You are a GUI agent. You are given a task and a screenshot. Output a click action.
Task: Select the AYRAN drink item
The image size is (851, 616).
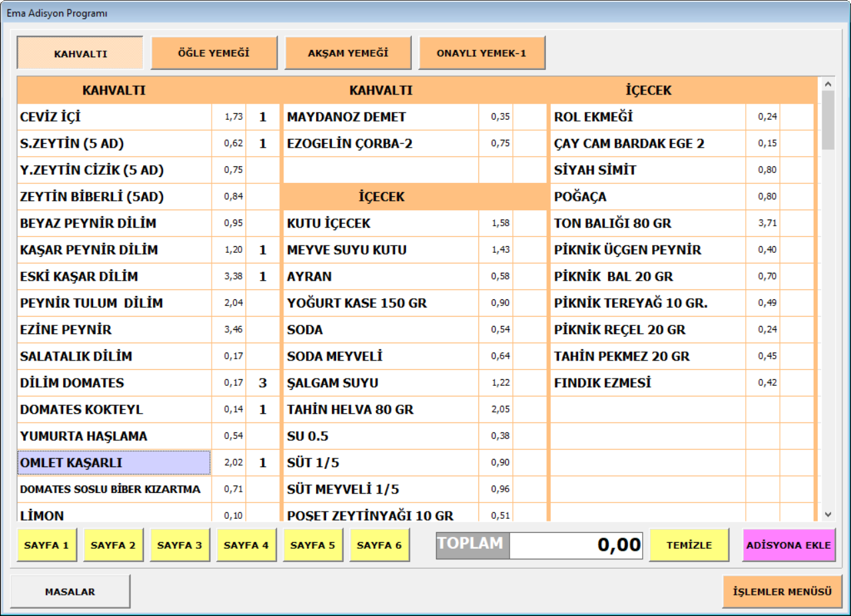[381, 277]
